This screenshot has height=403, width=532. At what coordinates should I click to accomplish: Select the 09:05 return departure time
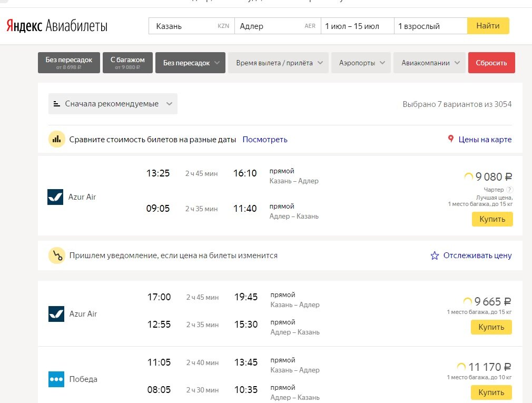(158, 208)
